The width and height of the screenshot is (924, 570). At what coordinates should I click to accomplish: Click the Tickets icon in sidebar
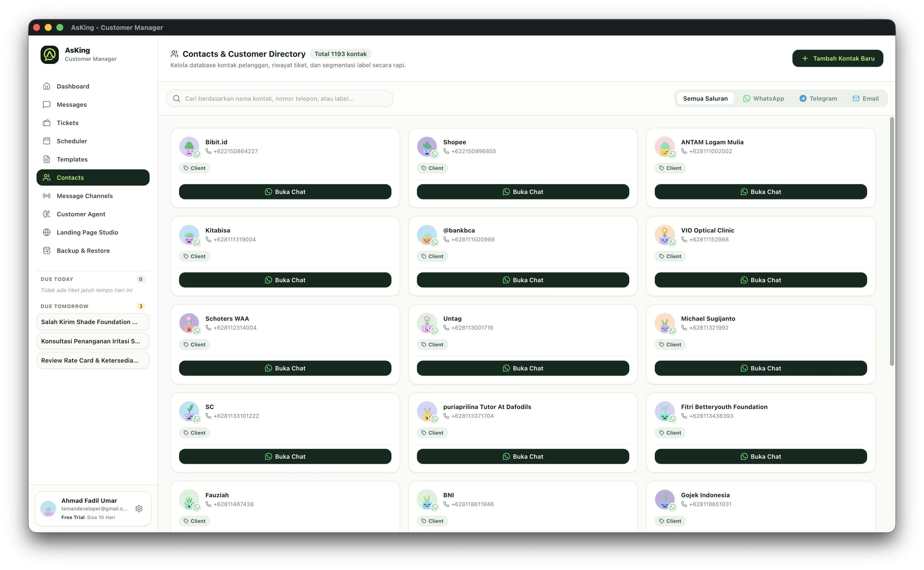point(47,123)
